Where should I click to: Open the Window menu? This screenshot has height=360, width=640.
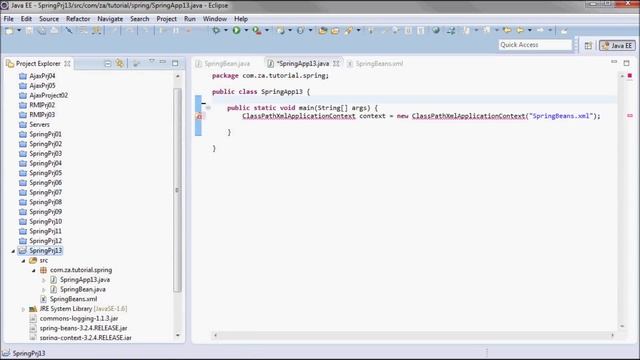(215, 19)
